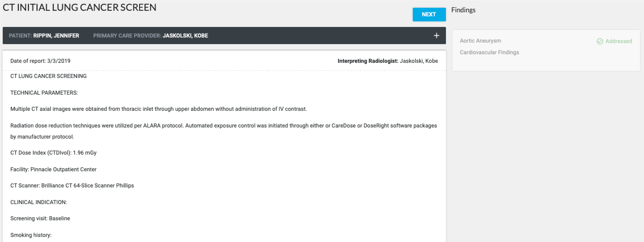Click the CLINICAL INDICATION heading
Screen dimensions: 644x242
click(39, 202)
